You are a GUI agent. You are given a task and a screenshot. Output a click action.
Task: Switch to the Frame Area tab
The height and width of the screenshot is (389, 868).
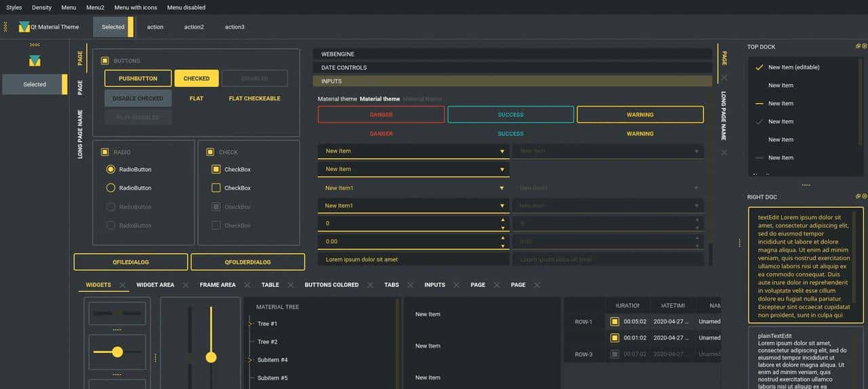point(218,285)
